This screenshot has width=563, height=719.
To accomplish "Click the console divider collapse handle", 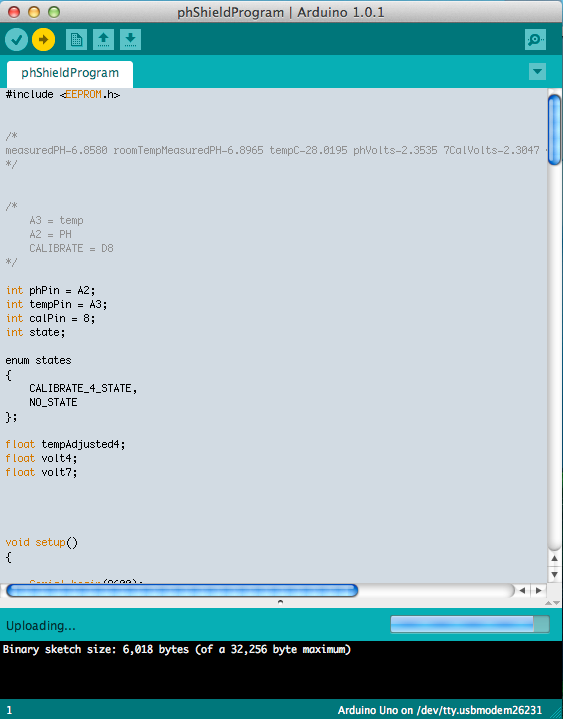I will 281,602.
